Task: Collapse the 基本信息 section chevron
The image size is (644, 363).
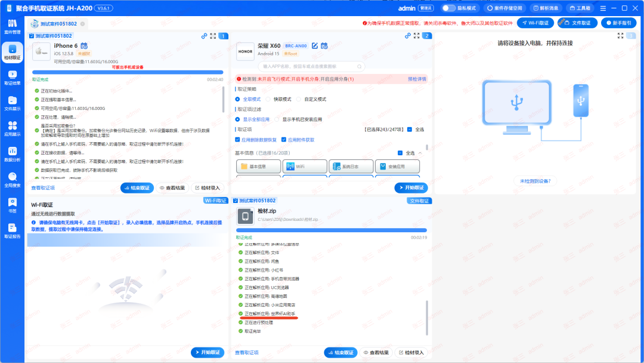Action: pyautogui.click(x=420, y=153)
